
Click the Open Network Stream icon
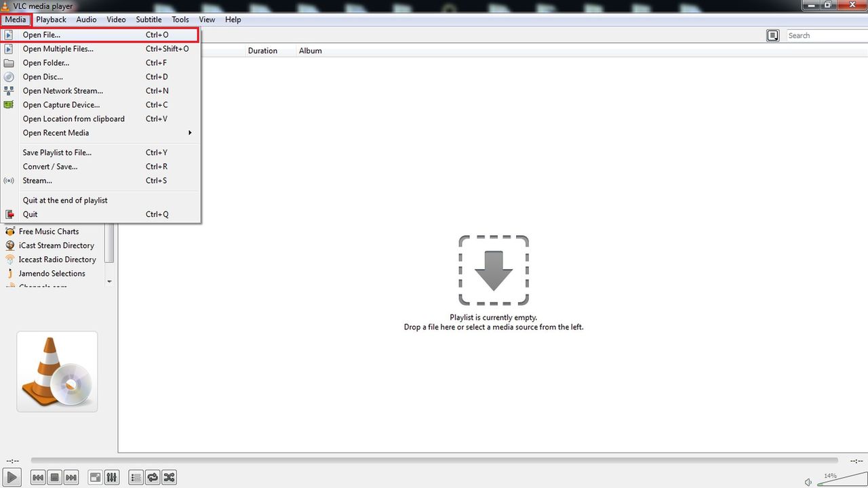pos(9,91)
